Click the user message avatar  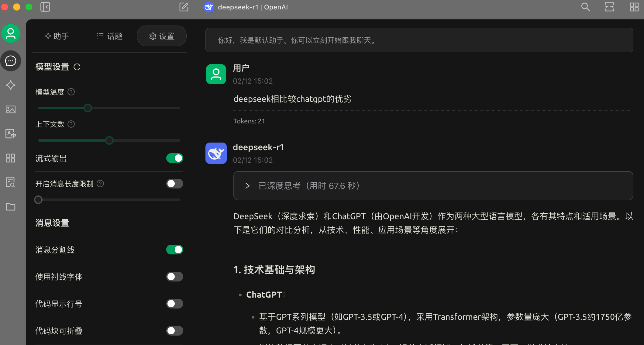click(216, 74)
